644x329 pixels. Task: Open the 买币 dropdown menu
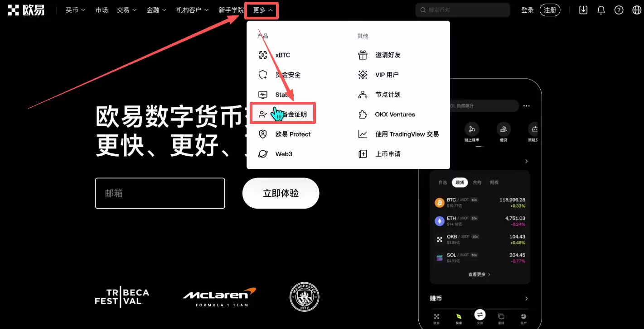(75, 10)
